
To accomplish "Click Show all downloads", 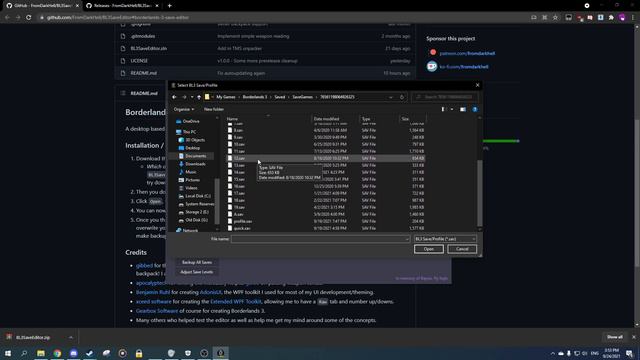I will tap(614, 337).
